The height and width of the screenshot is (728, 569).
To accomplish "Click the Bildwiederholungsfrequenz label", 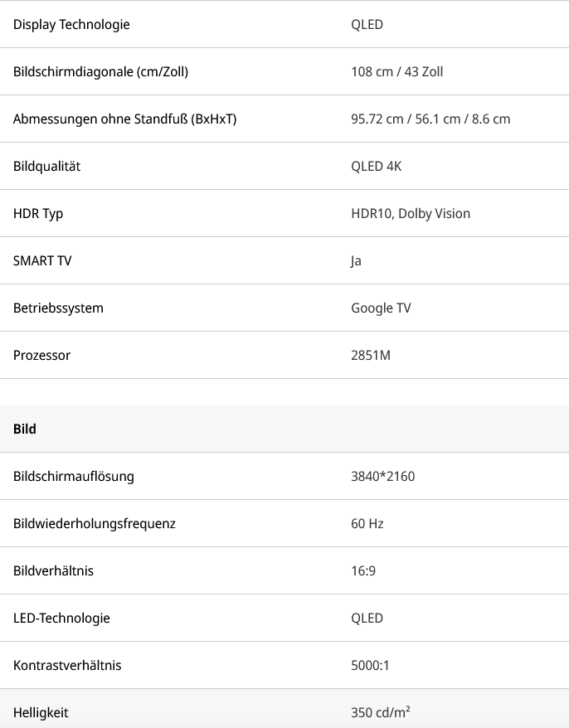I will click(95, 523).
